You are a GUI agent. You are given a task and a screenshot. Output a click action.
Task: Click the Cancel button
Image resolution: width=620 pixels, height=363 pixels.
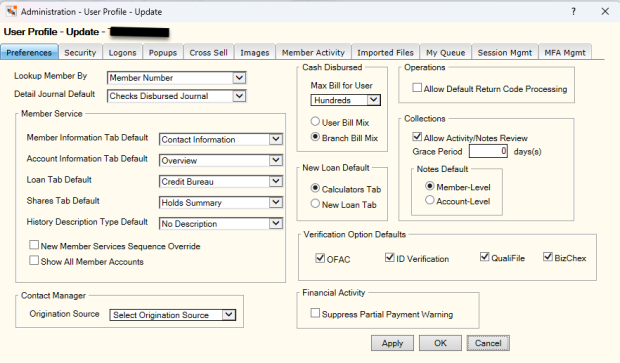488,343
